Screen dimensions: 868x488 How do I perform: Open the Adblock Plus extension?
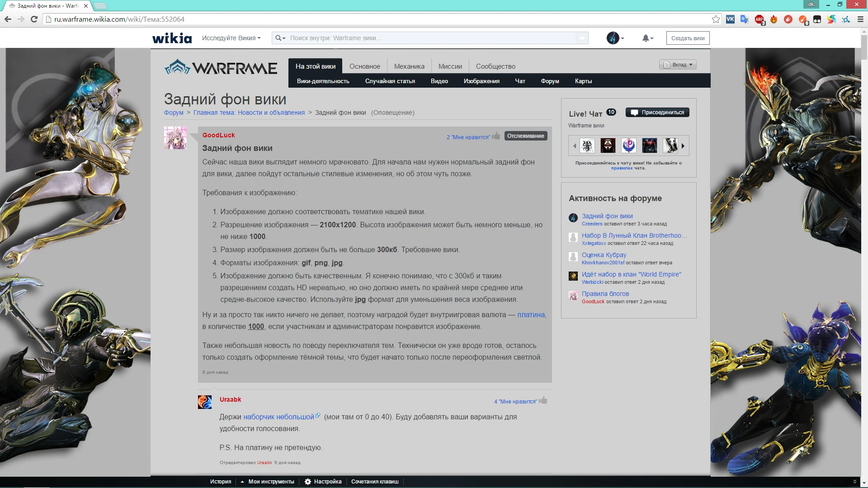point(759,19)
